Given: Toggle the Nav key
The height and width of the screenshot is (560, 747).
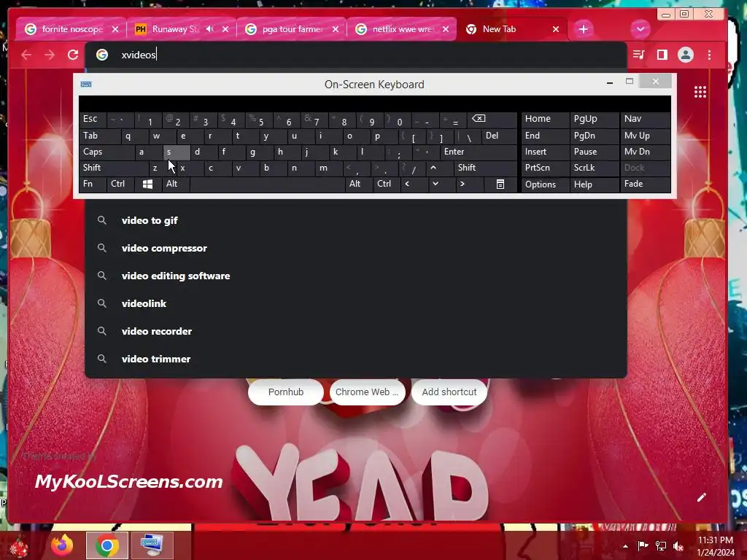Looking at the screenshot, I should click(x=645, y=119).
